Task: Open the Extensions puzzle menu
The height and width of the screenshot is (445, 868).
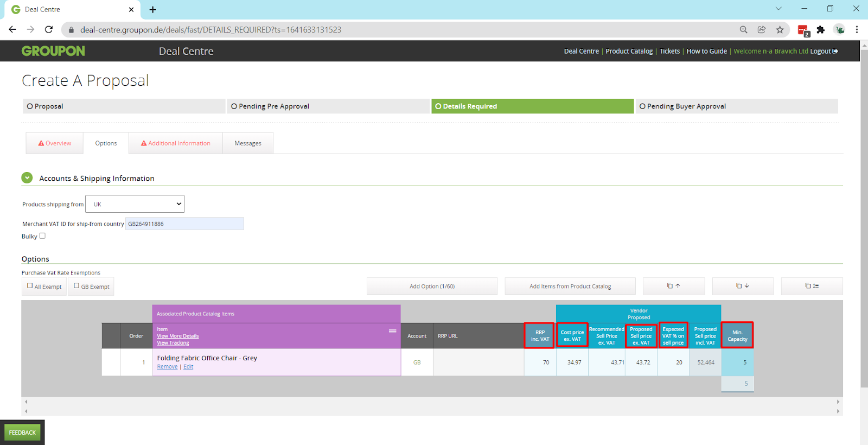Action: coord(821,30)
